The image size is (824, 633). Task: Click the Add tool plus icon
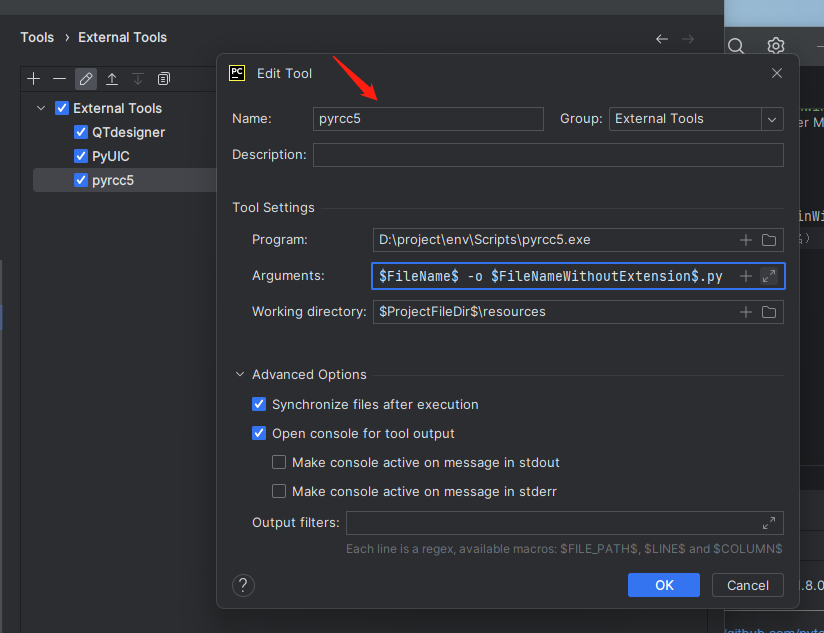34,78
